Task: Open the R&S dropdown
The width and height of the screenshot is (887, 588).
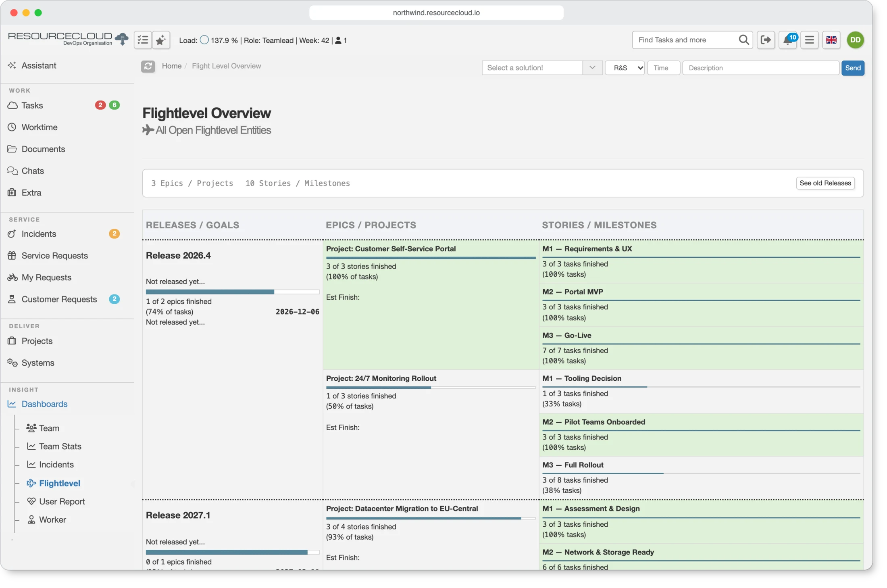Action: (x=625, y=68)
